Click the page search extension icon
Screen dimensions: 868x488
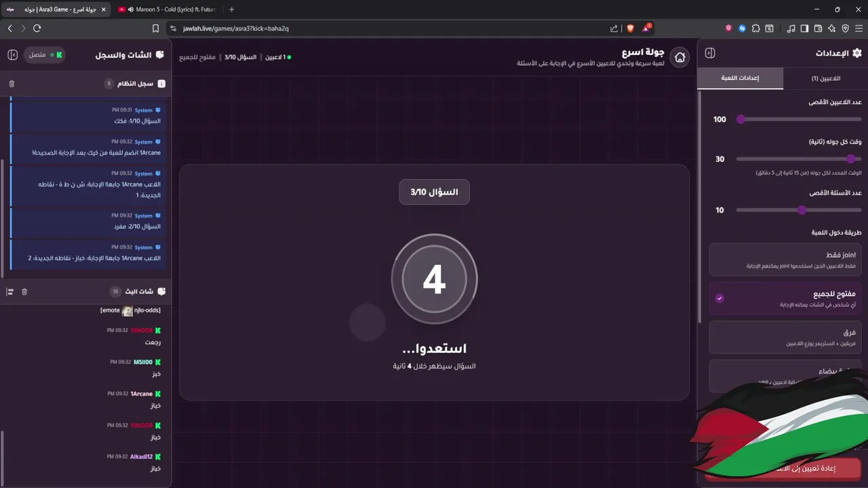769,28
